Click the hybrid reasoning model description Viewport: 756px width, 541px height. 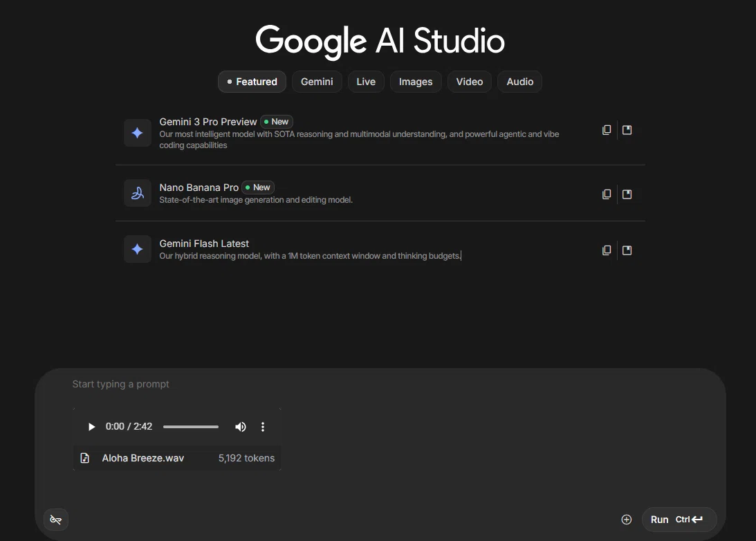tap(310, 255)
